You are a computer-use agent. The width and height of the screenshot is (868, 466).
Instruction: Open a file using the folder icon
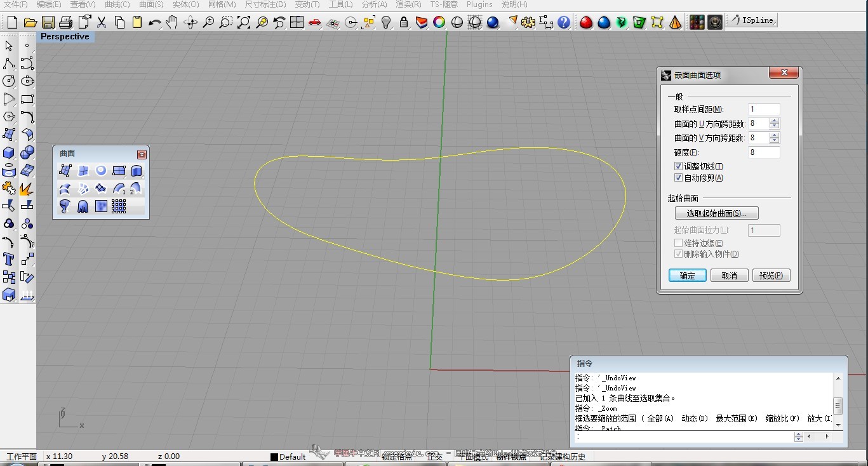(x=30, y=23)
